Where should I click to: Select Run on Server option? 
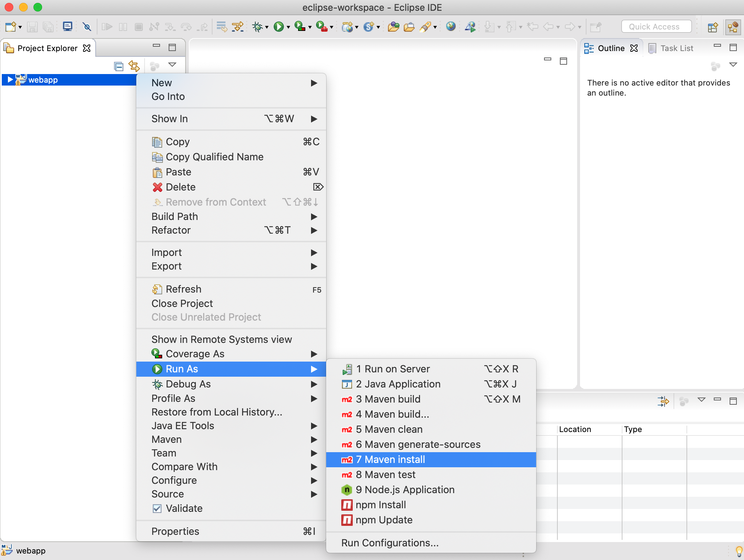pos(393,369)
